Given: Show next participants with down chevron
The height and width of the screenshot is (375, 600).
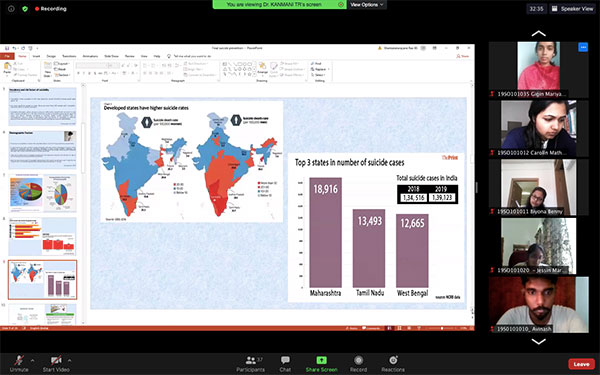Looking at the screenshot, I should [x=538, y=342].
